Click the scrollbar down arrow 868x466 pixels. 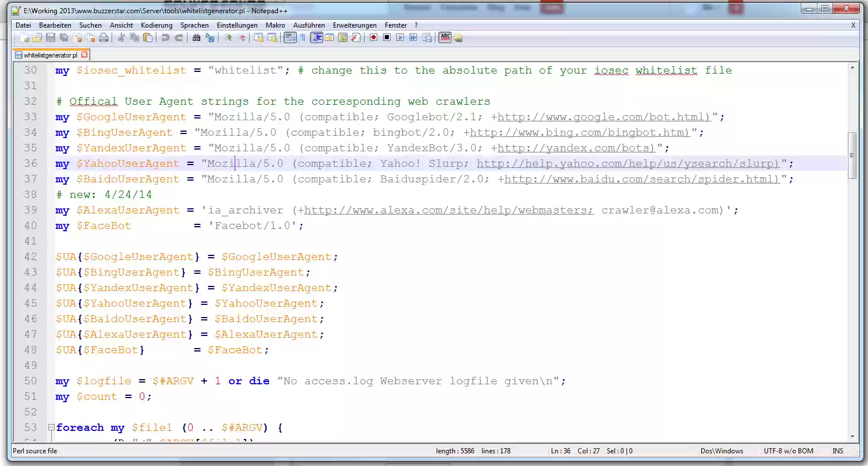(x=852, y=437)
